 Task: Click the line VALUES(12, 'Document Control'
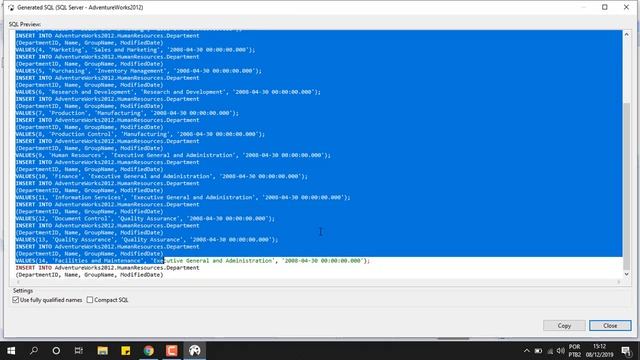(145, 219)
